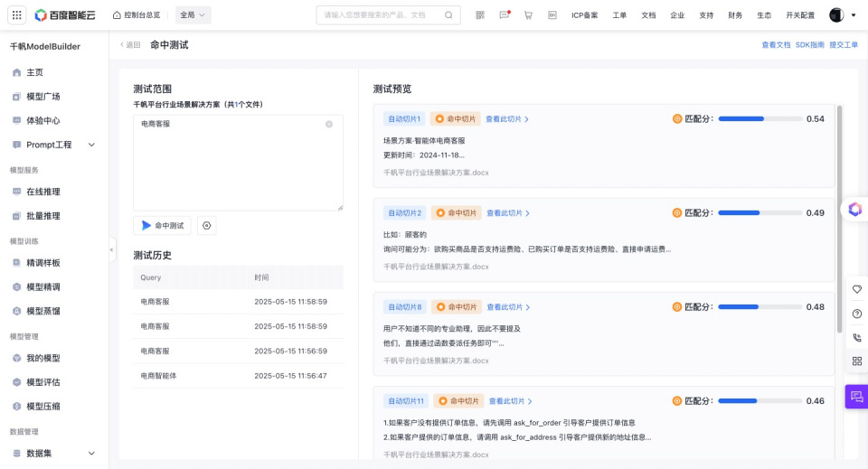Click 支持 in the top menu
Image resolution: width=868 pixels, height=469 pixels.
coord(706,15)
